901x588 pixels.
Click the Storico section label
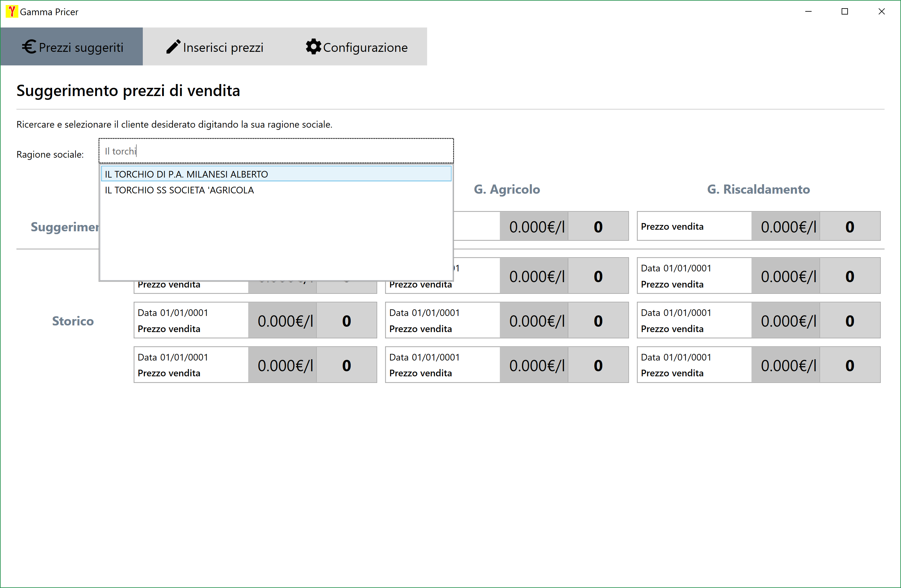[x=73, y=321]
